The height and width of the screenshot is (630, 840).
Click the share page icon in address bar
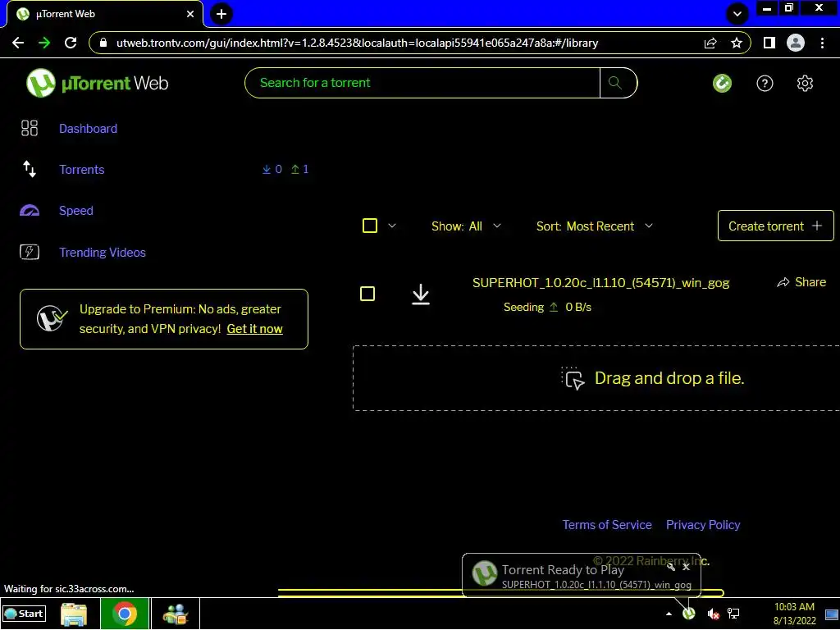click(x=710, y=43)
